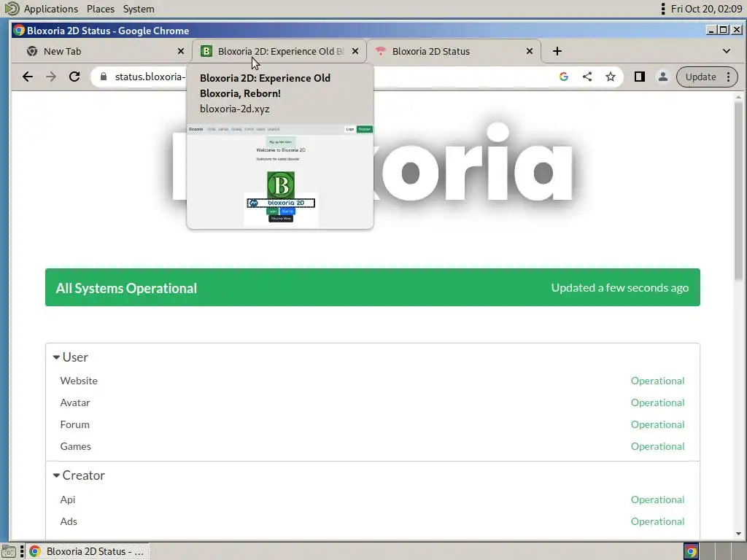Screen dimensions: 747x560
Task: Click the Forum component label
Action: (75, 424)
